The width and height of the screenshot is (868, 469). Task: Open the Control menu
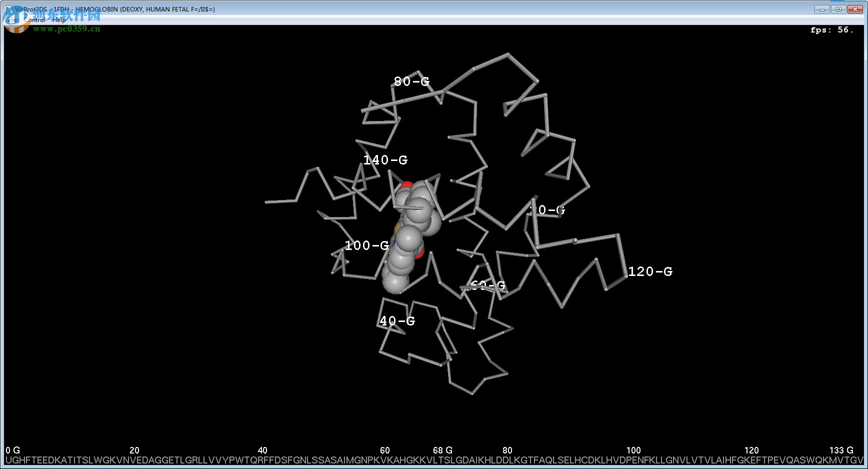tap(35, 20)
